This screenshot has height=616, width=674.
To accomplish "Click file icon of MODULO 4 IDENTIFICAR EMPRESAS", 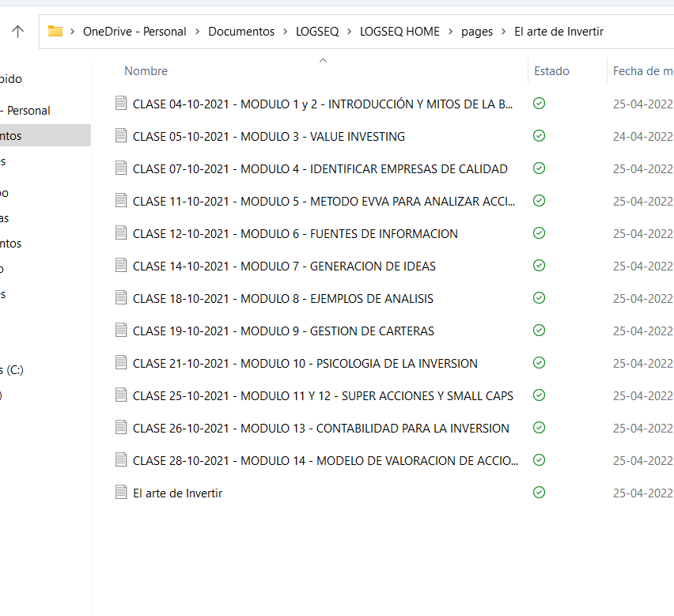I will point(121,168).
